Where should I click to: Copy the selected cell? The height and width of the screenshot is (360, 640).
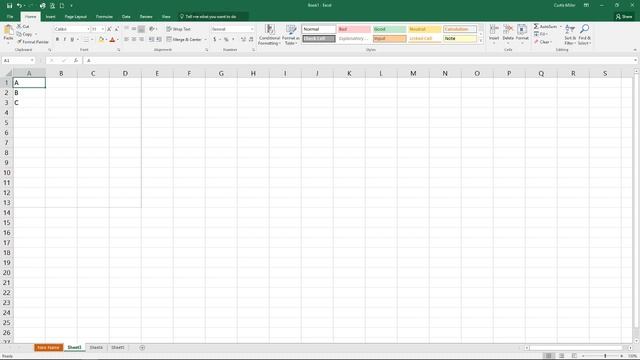(24, 34)
